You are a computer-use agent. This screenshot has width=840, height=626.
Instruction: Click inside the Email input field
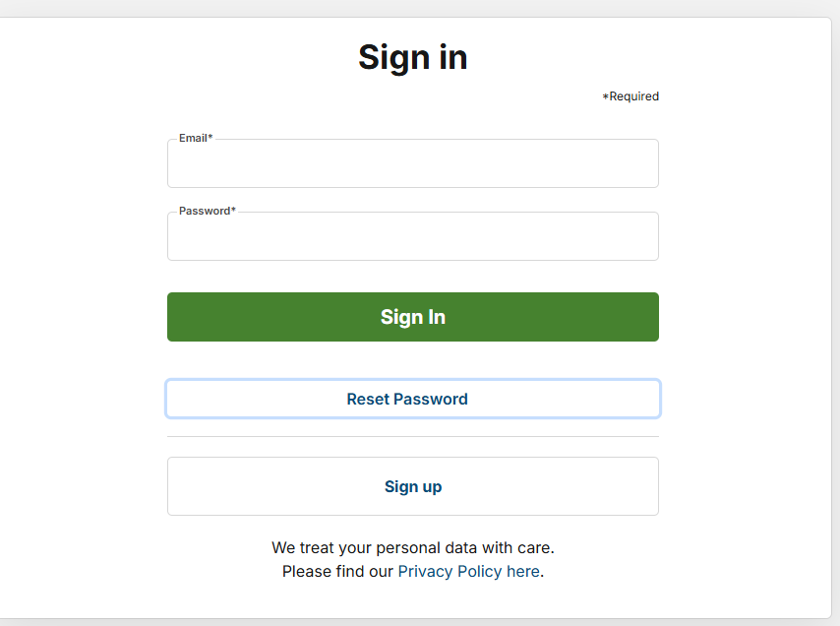point(413,163)
